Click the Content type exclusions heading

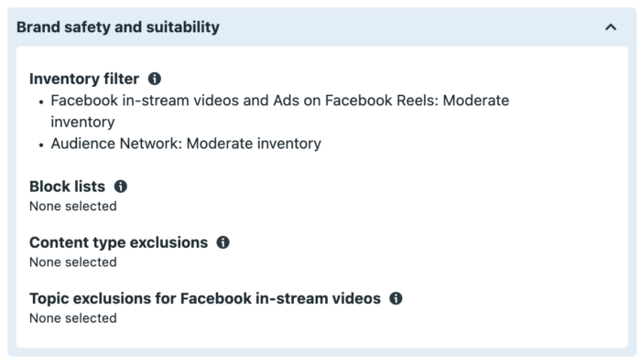coord(118,242)
